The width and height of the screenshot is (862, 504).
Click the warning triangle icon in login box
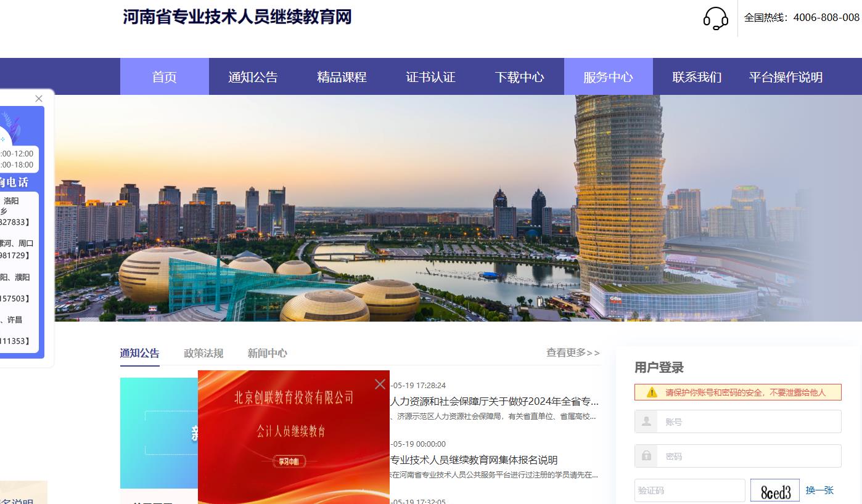[x=652, y=392]
